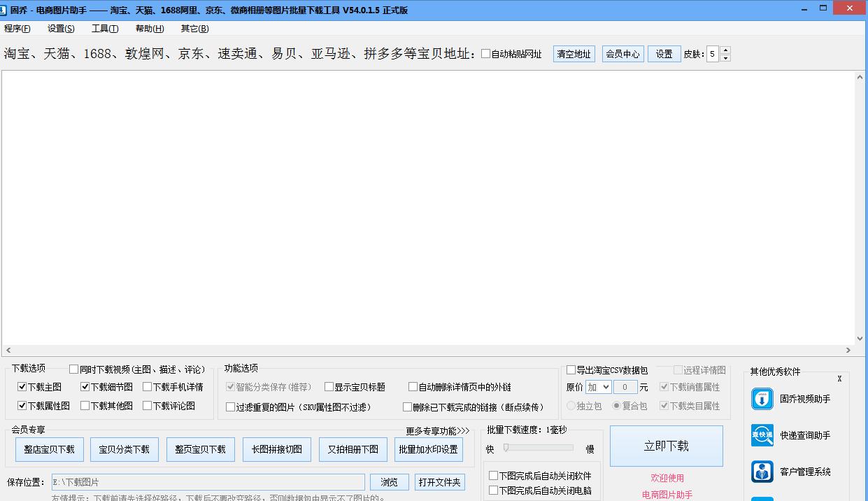
Task: Launch 快递查询助手 express query tool
Action: click(x=797, y=436)
